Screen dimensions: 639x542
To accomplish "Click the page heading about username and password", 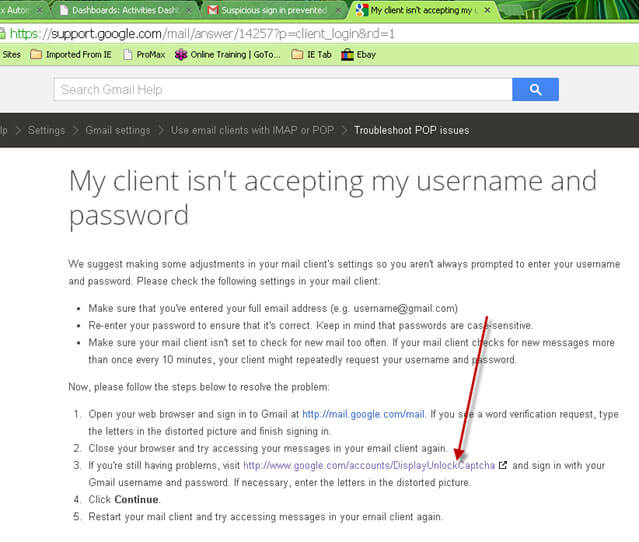I will pos(333,198).
